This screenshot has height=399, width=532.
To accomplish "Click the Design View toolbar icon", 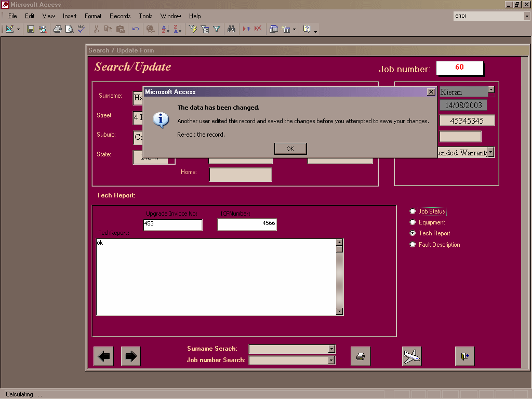I will pyautogui.click(x=9, y=29).
